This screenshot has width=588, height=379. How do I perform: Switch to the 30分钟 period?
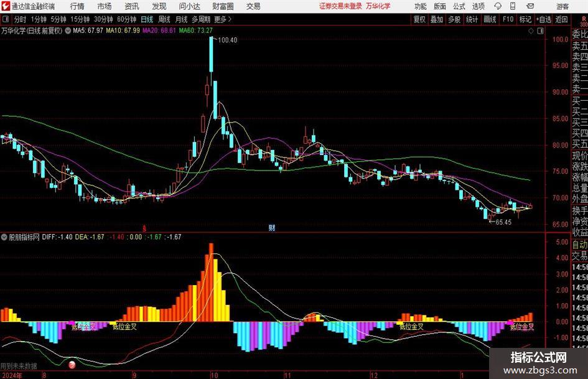pos(103,19)
